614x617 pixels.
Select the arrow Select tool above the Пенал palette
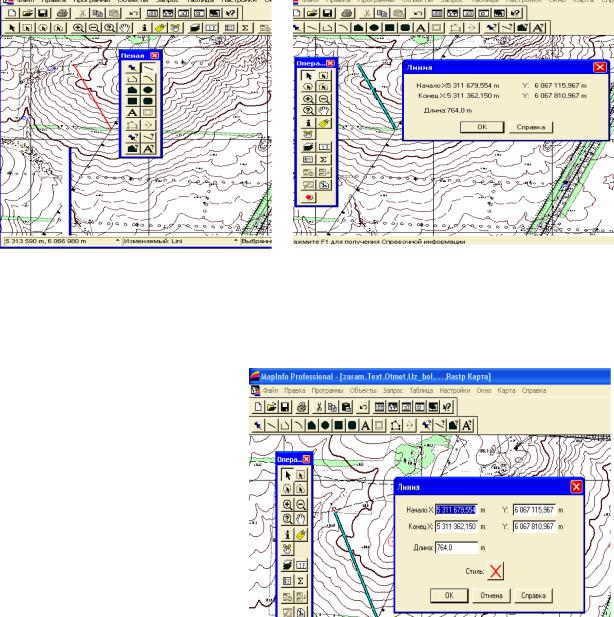coord(12,28)
